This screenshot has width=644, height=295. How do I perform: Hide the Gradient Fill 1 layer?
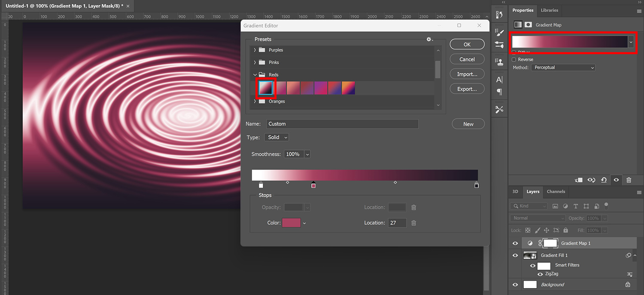pyautogui.click(x=515, y=255)
